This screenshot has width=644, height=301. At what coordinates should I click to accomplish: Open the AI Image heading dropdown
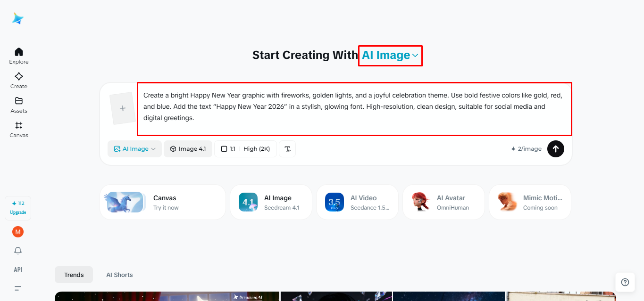coord(390,56)
